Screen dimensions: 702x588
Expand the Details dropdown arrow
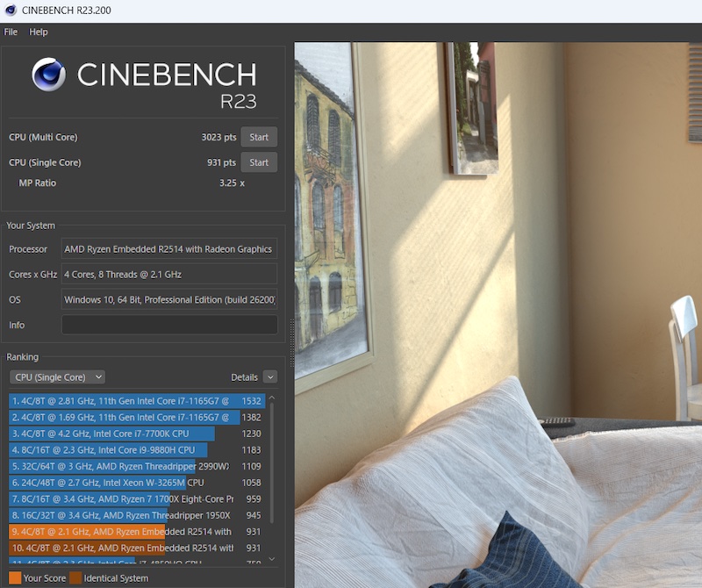pyautogui.click(x=270, y=377)
